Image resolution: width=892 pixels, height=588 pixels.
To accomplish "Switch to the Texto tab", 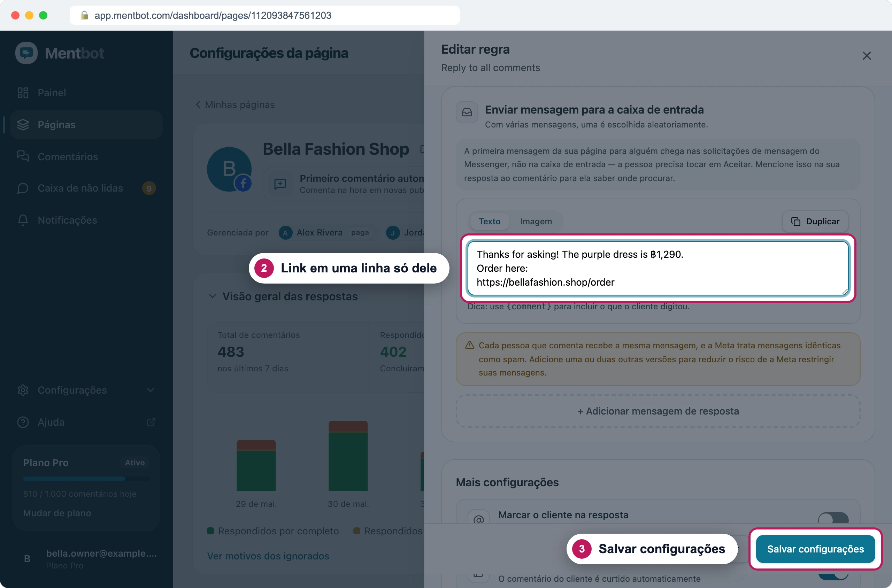I will 490,221.
